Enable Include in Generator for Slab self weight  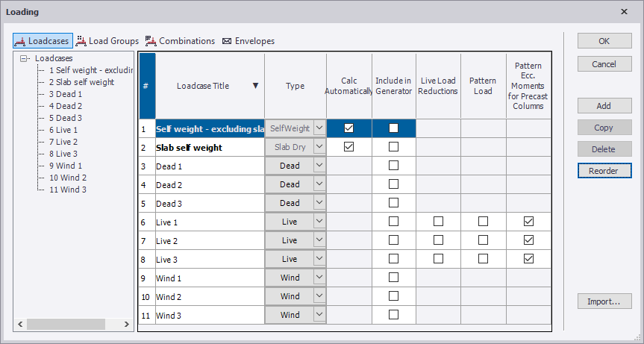coord(393,146)
